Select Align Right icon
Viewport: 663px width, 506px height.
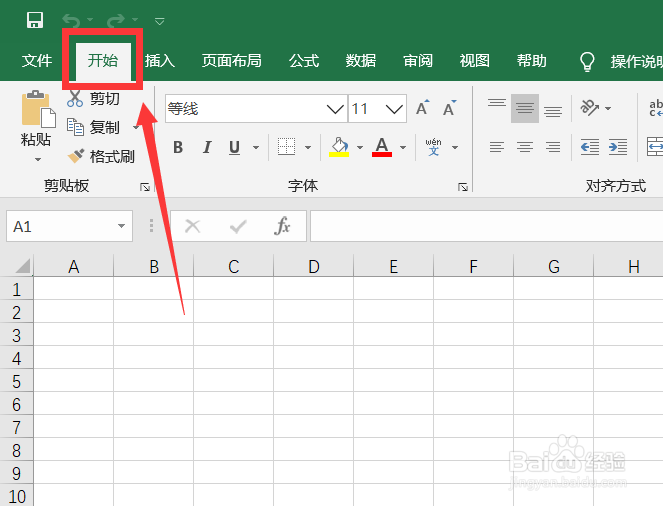pyautogui.click(x=553, y=147)
